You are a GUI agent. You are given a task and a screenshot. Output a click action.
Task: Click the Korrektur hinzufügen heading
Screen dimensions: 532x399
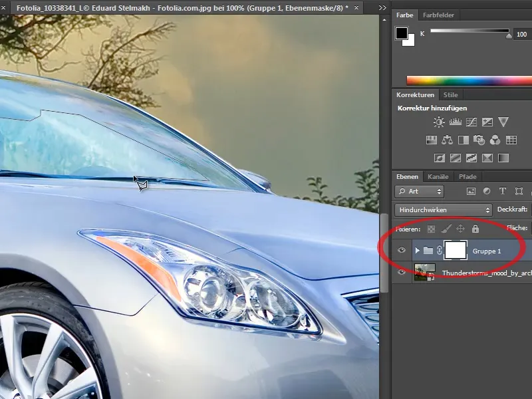[x=432, y=108]
